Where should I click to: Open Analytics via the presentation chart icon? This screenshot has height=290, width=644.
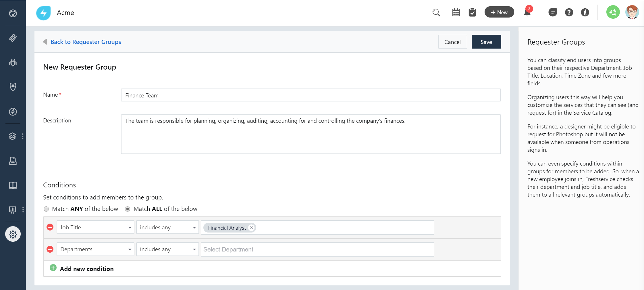13,210
